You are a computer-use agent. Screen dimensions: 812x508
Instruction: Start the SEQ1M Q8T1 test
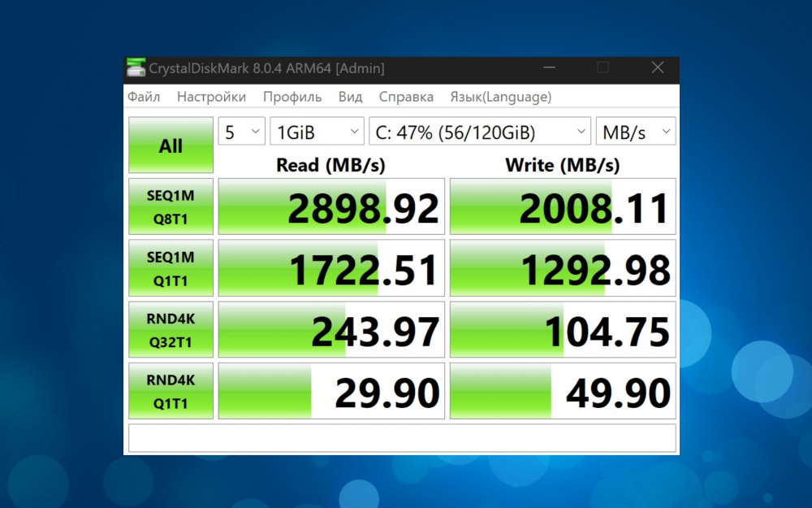coord(171,206)
